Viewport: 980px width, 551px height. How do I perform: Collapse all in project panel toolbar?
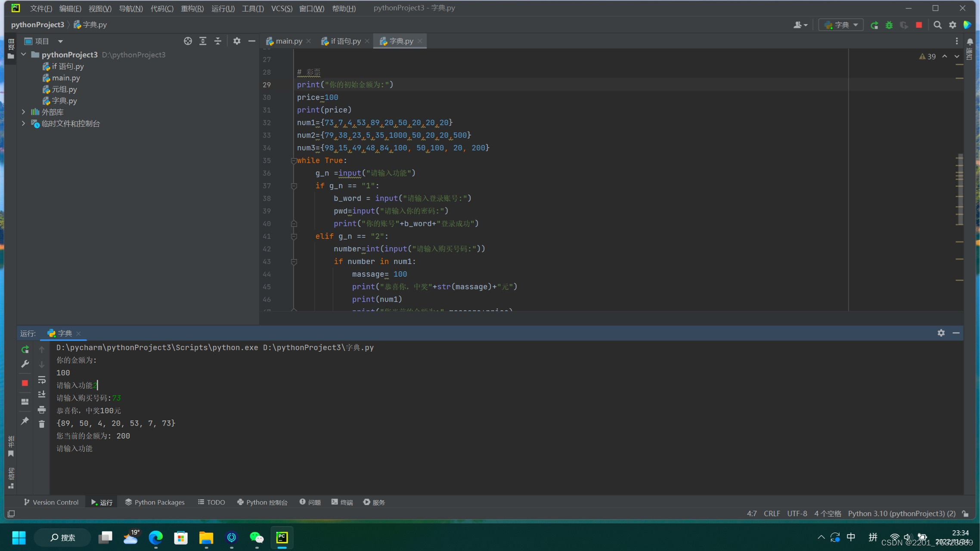coord(217,41)
